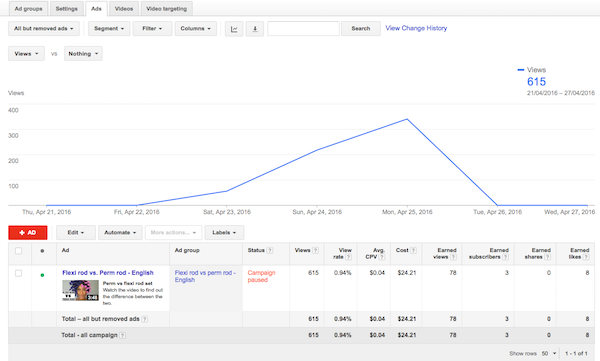The height and width of the screenshot is (361, 600).
Task: Open help for Views column
Action: pos(315,250)
